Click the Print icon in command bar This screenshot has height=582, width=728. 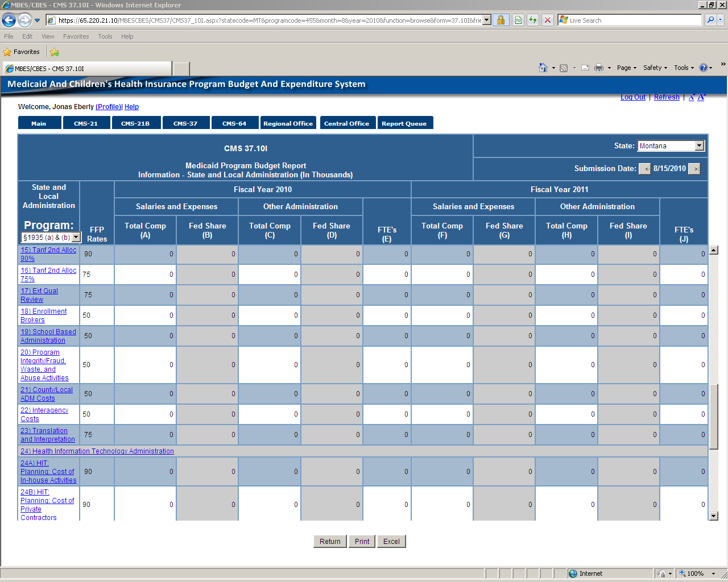click(x=598, y=68)
